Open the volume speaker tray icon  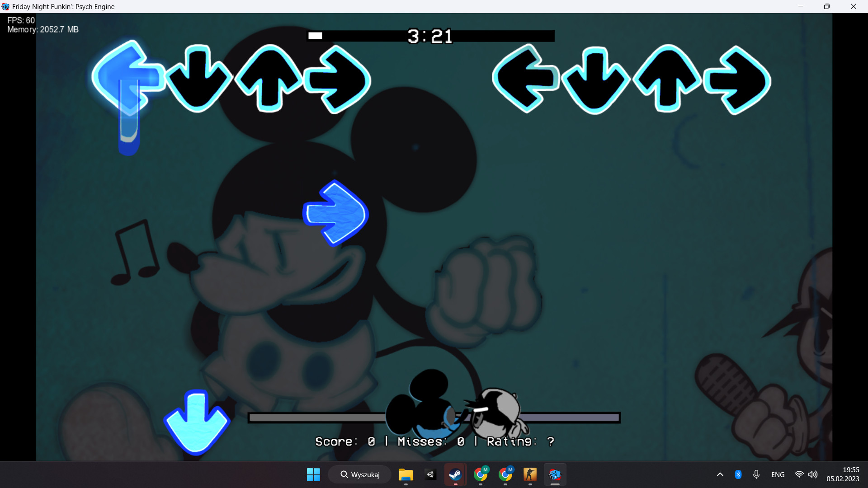(x=813, y=474)
